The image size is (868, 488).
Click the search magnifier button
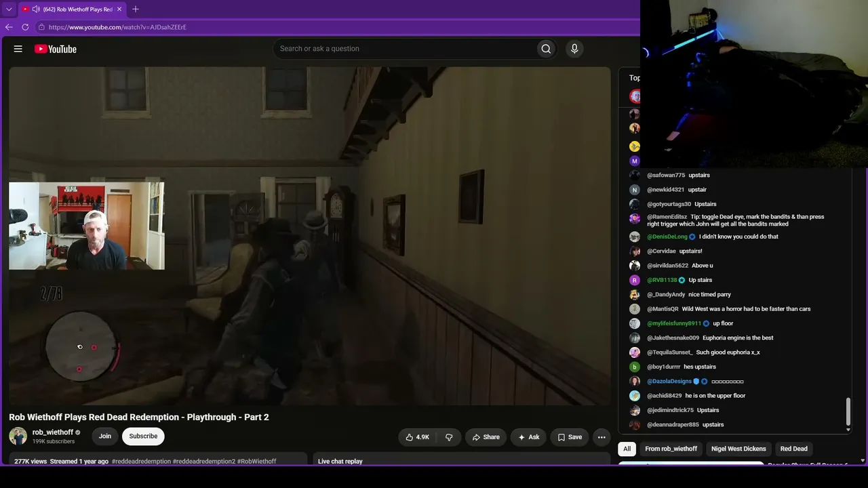[546, 49]
